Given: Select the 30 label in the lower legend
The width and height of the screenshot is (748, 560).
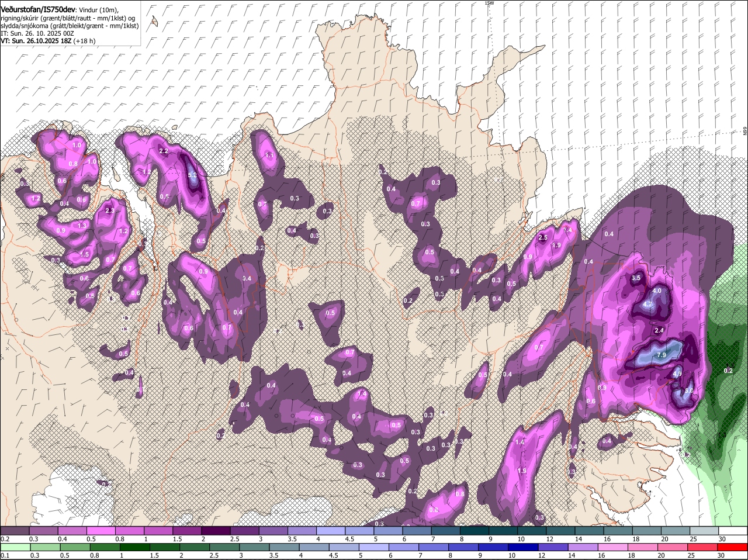Looking at the screenshot, I should click(x=721, y=555).
